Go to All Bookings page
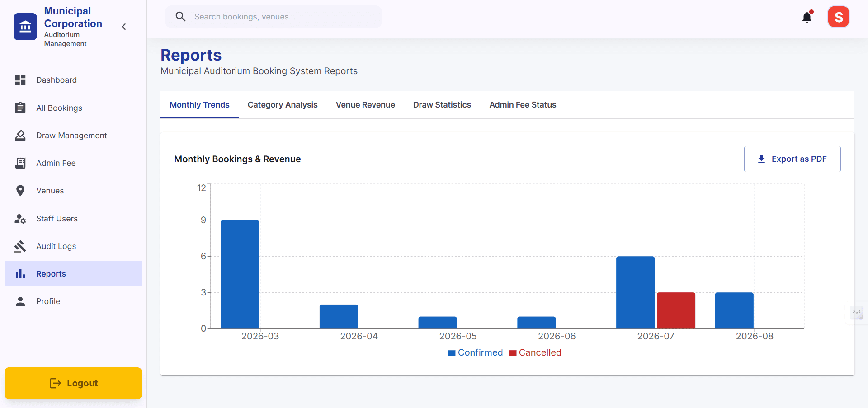The width and height of the screenshot is (868, 408). click(73, 108)
